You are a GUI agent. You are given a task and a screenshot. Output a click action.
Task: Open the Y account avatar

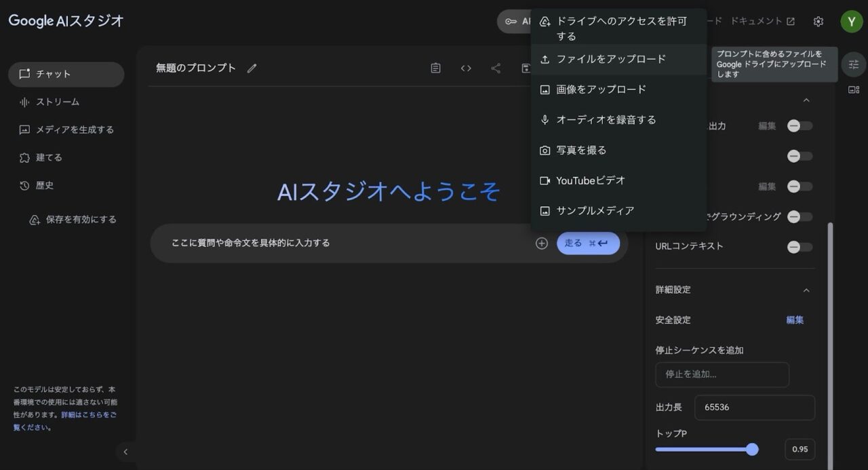(x=852, y=22)
